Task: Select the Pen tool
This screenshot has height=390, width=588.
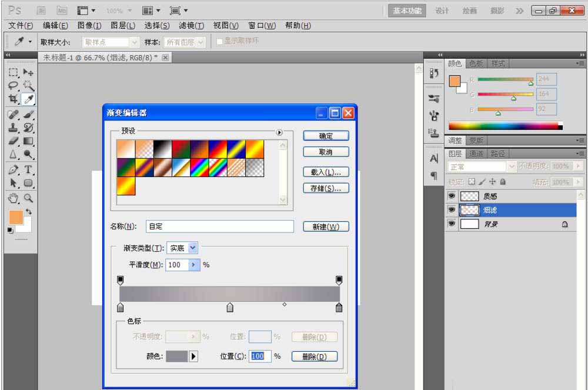Action: (13, 169)
